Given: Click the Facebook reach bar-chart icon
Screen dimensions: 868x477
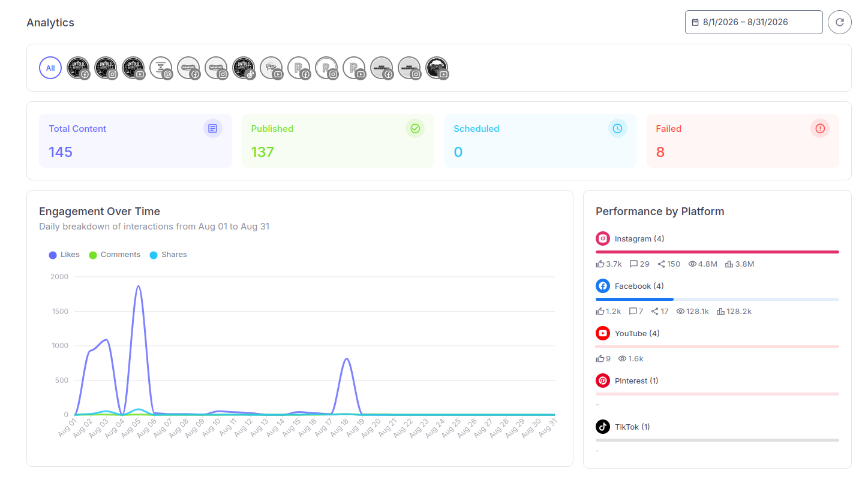Looking at the screenshot, I should (720, 311).
